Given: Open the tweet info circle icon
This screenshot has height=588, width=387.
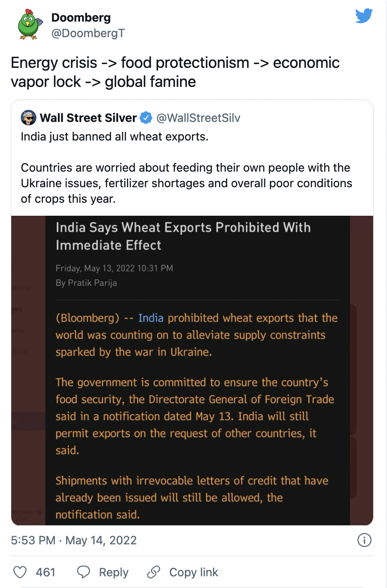Looking at the screenshot, I should click(x=364, y=540).
